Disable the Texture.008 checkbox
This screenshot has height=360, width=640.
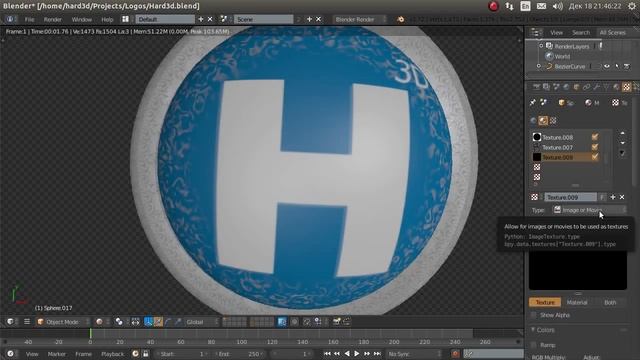[x=595, y=137]
